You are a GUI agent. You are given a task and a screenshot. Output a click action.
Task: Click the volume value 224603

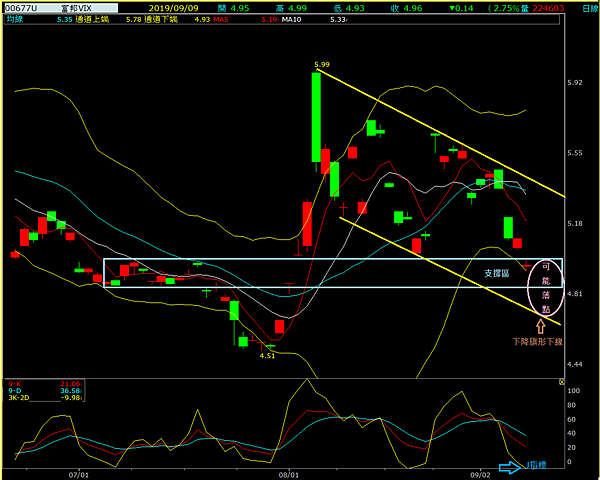pyautogui.click(x=548, y=8)
